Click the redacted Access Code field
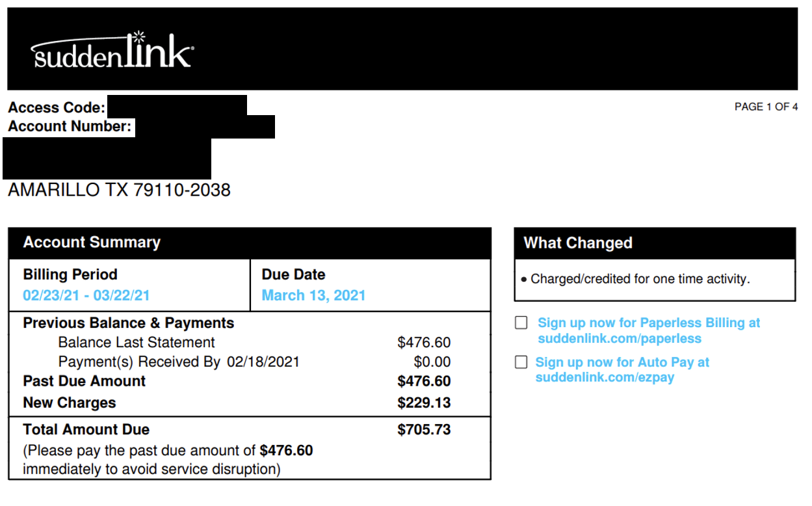Image resolution: width=812 pixels, height=506 pixels. pos(177,106)
